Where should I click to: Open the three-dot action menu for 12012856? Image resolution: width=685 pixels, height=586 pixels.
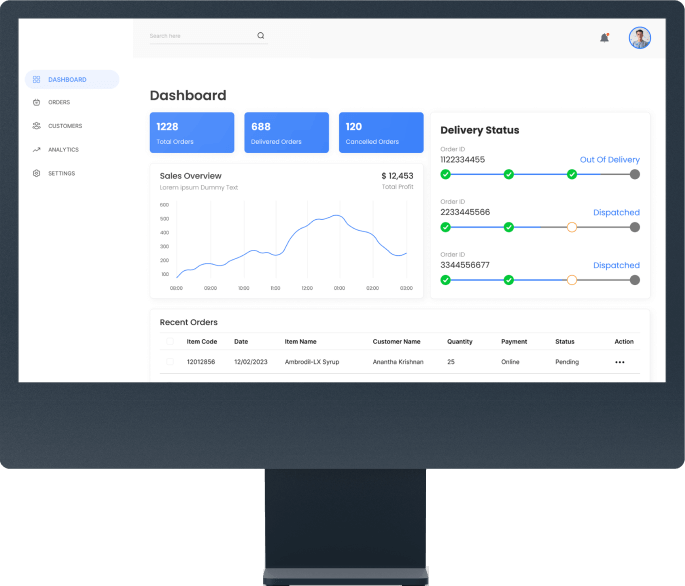(x=619, y=362)
